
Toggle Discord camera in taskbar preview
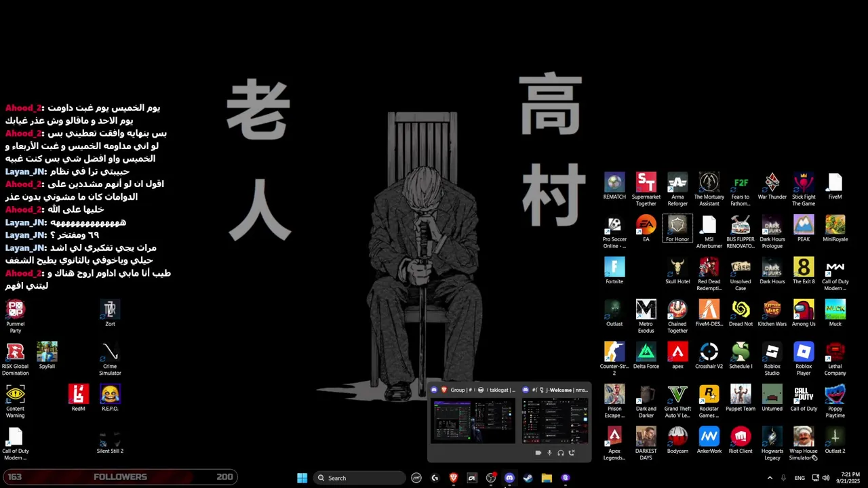538,453
